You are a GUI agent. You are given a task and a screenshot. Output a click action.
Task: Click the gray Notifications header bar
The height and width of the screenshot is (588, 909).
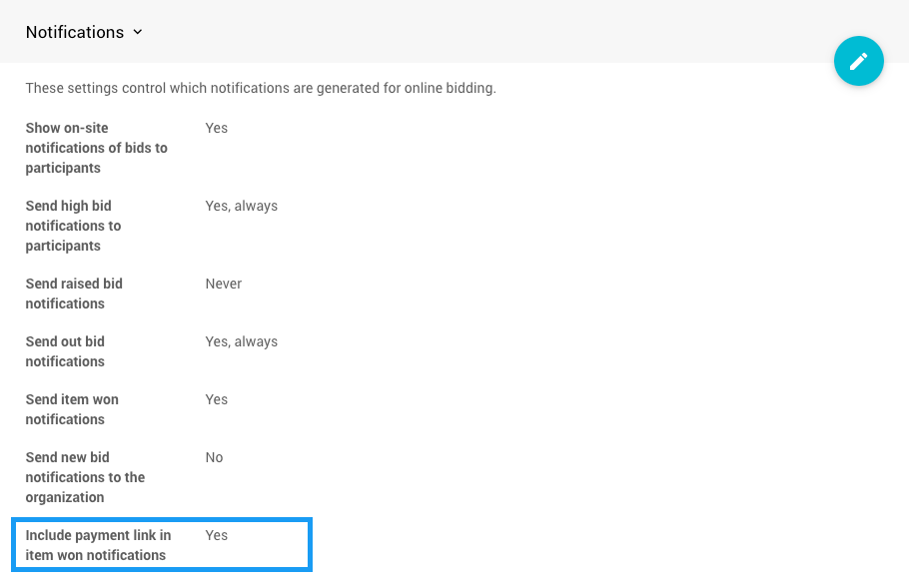coord(479,32)
